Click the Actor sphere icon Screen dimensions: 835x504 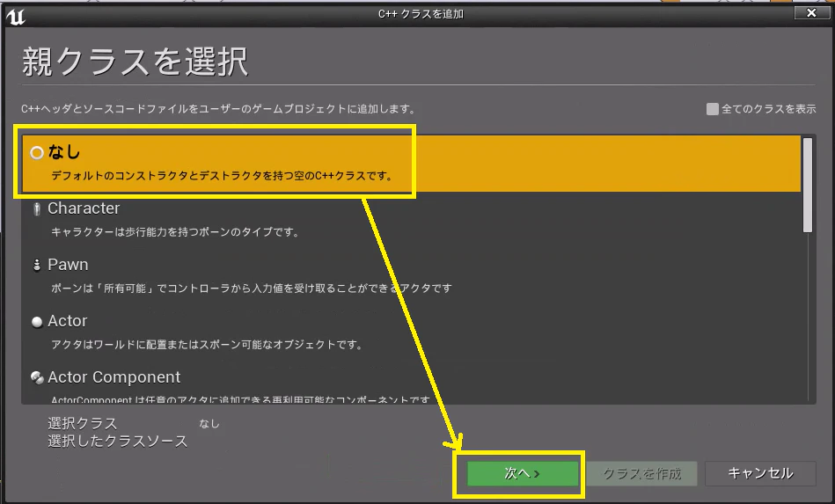click(x=37, y=321)
